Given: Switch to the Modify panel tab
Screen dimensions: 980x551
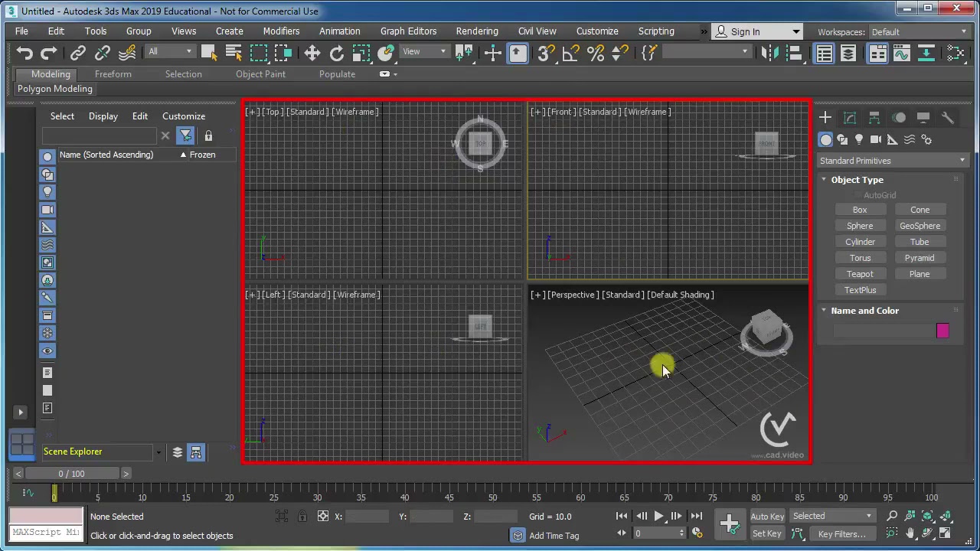Looking at the screenshot, I should coord(850,118).
